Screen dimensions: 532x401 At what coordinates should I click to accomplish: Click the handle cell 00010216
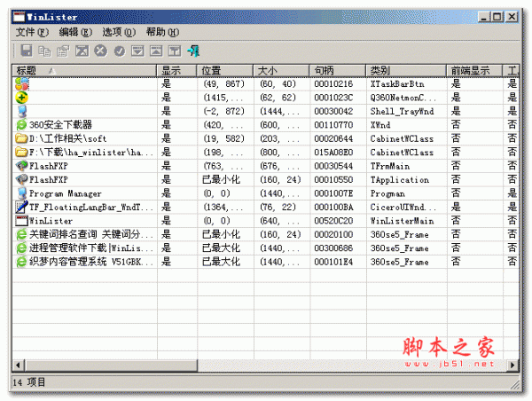(333, 84)
